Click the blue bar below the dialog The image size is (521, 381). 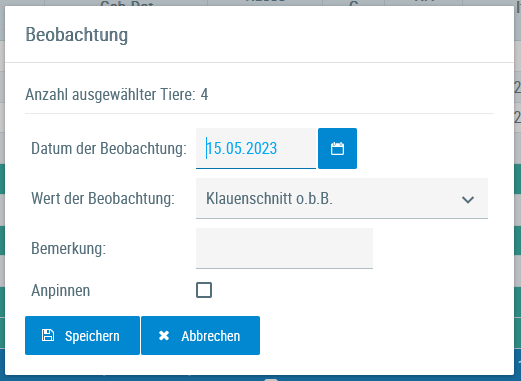tap(260, 378)
